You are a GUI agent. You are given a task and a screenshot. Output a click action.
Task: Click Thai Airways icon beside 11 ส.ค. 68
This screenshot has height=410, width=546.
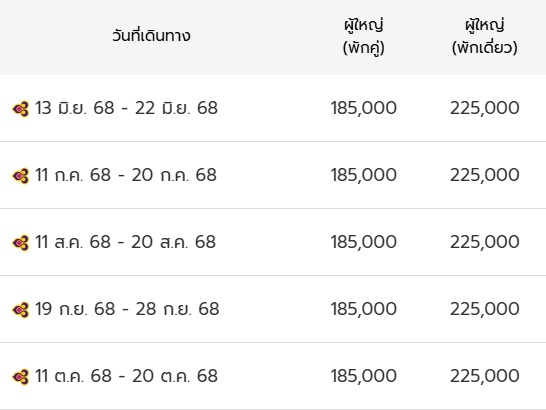21,243
